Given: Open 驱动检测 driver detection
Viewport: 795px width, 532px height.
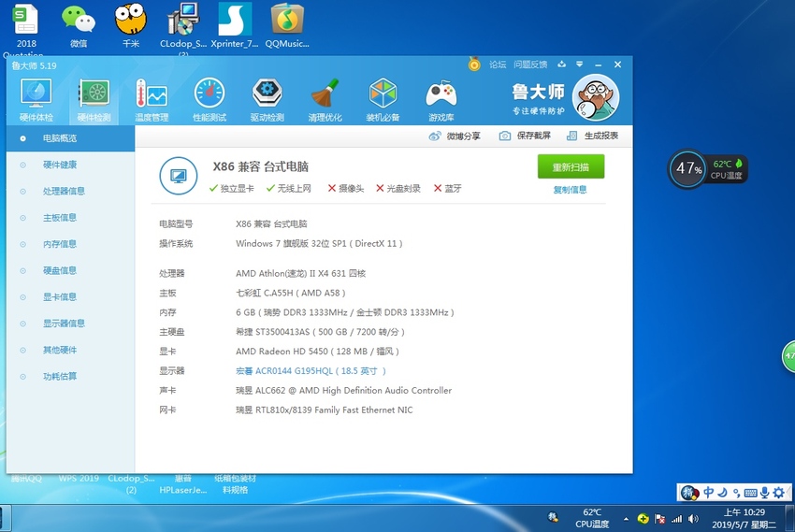Looking at the screenshot, I should click(267, 100).
